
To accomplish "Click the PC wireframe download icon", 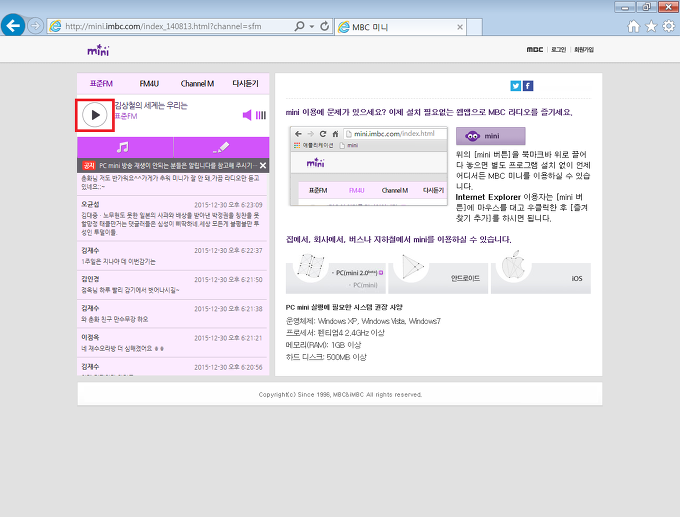I will 310,265.
